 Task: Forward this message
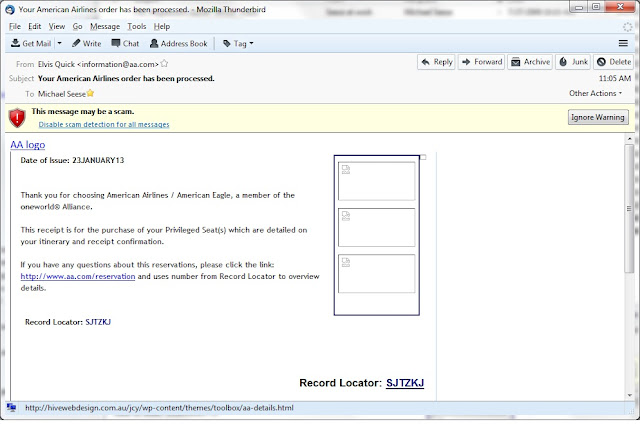click(x=482, y=62)
